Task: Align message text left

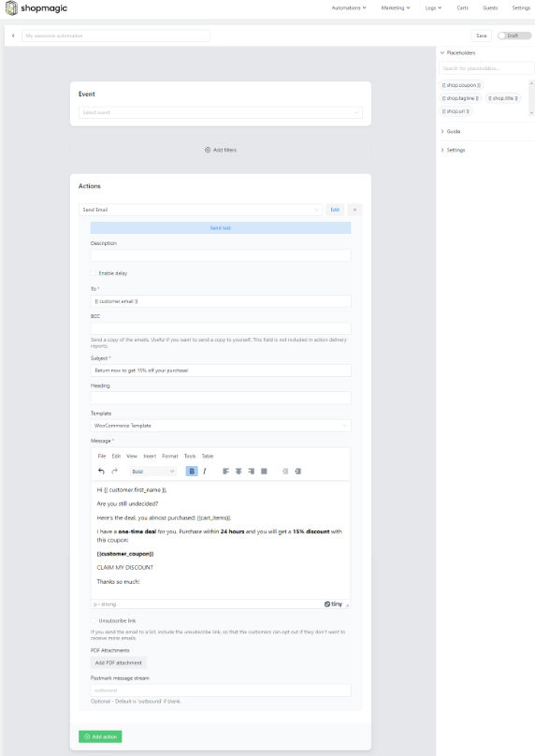Action: coord(225,471)
